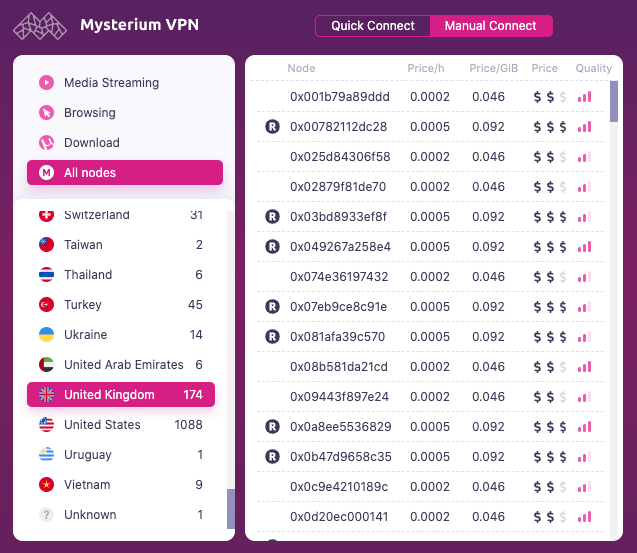The image size is (637, 553).
Task: Switch to Manual Connect mode
Action: 490,26
